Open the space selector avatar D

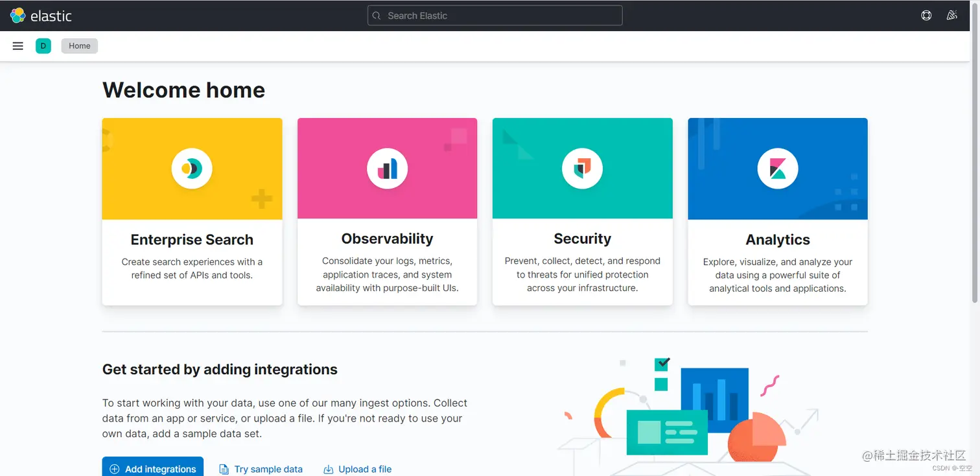coord(43,46)
